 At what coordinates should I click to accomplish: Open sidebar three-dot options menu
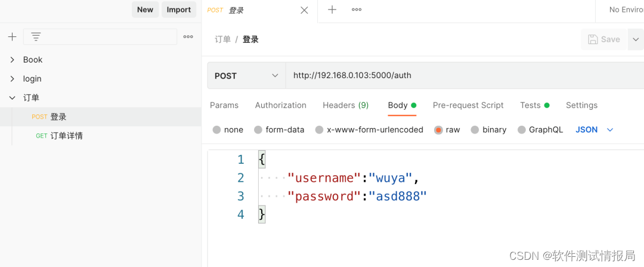click(x=188, y=37)
